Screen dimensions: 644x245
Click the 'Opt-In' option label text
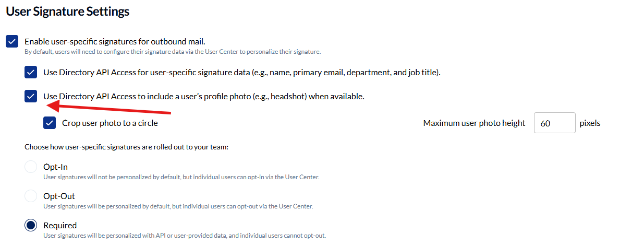(55, 167)
